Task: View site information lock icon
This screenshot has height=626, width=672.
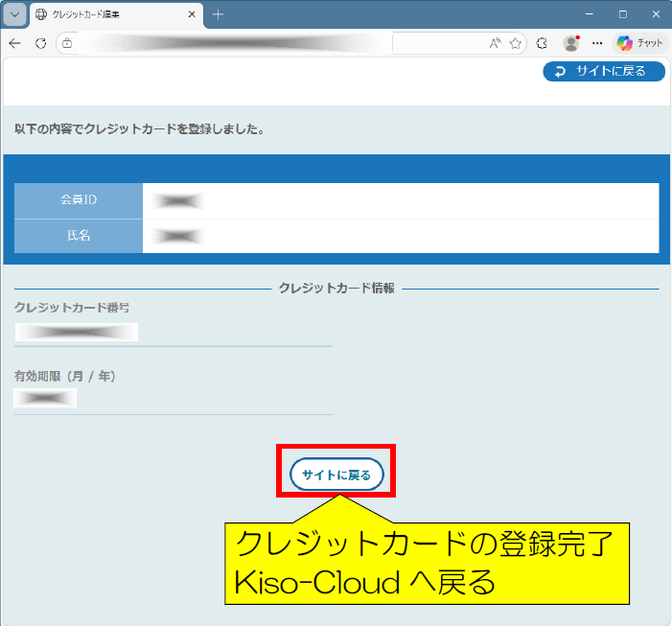Action: (66, 43)
